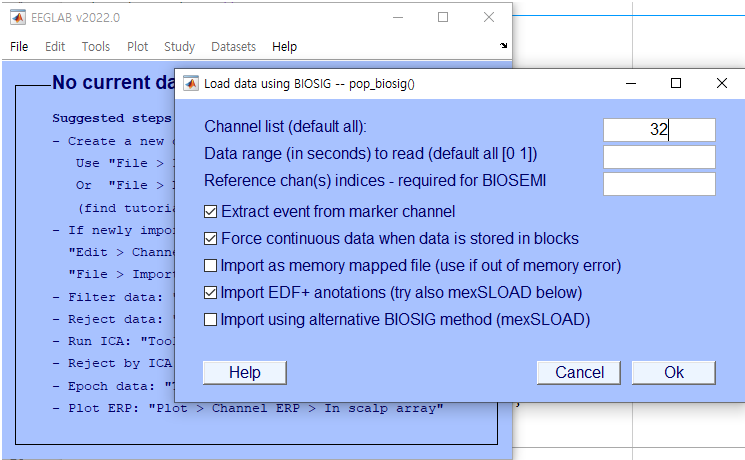Click the MATLAB icon in EEGLAB title bar
This screenshot has width=745, height=460.
(x=18, y=18)
